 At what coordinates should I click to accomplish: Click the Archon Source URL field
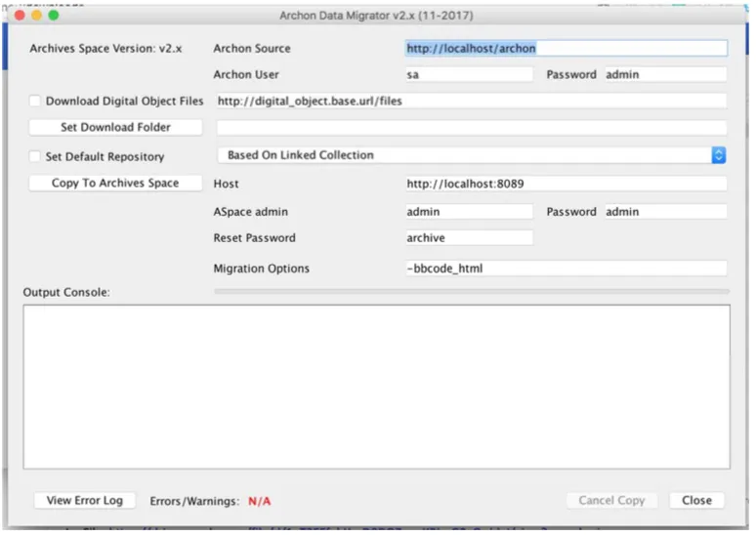pos(566,48)
